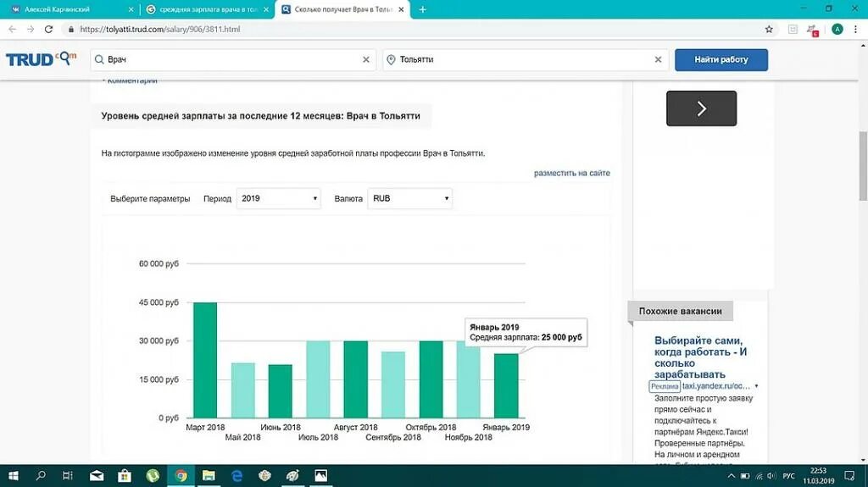Click the Сентябрь 2018 chart bar
The width and height of the screenshot is (868, 487).
coord(393,385)
